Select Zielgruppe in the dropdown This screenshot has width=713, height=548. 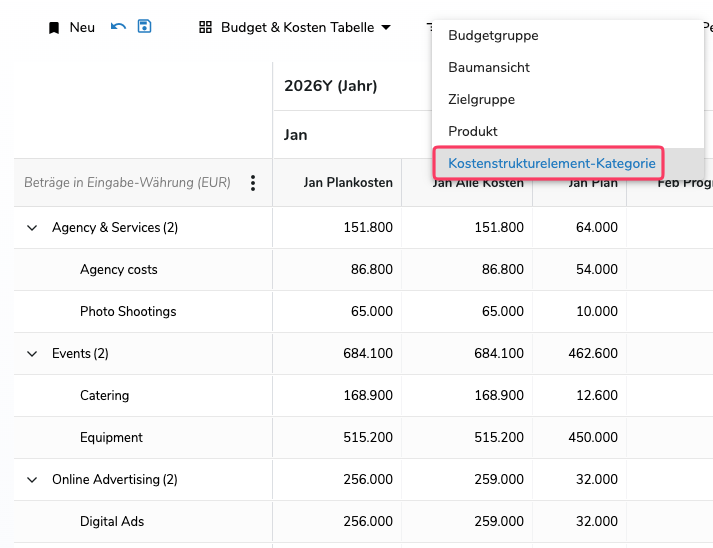click(482, 99)
